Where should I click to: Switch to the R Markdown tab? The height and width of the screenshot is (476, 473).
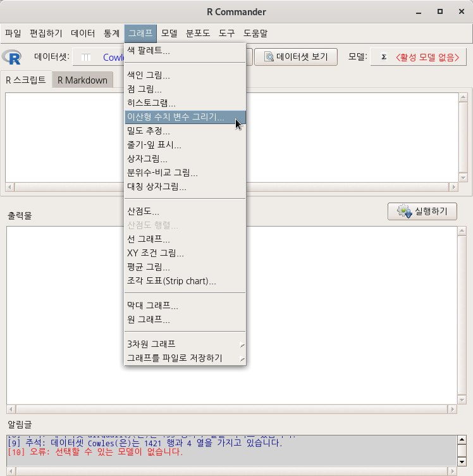coord(82,80)
